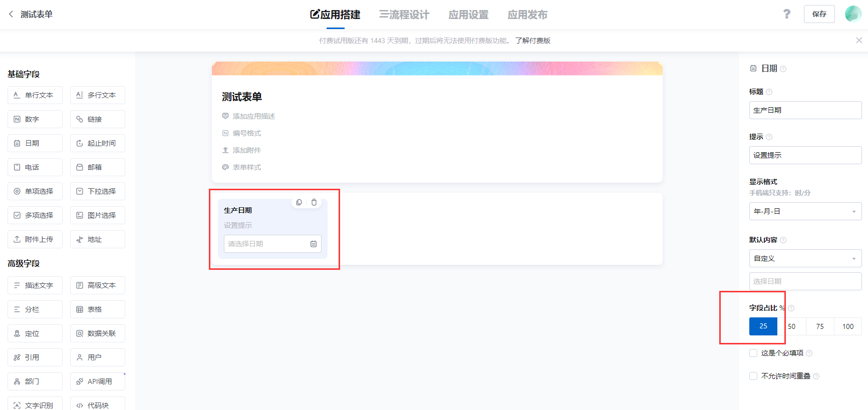Screen dimensions: 868x410
Task: Click the 保存 button
Action: (819, 14)
